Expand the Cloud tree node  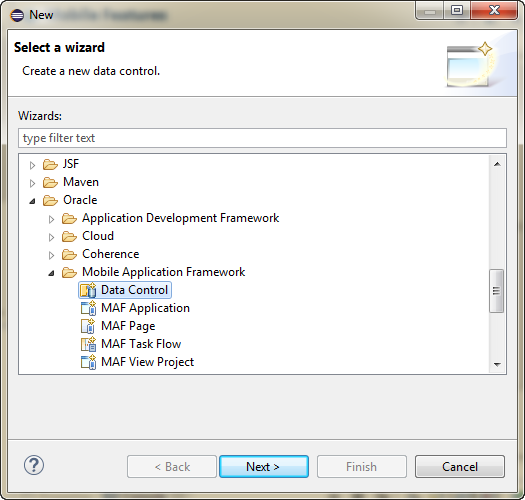(x=52, y=237)
